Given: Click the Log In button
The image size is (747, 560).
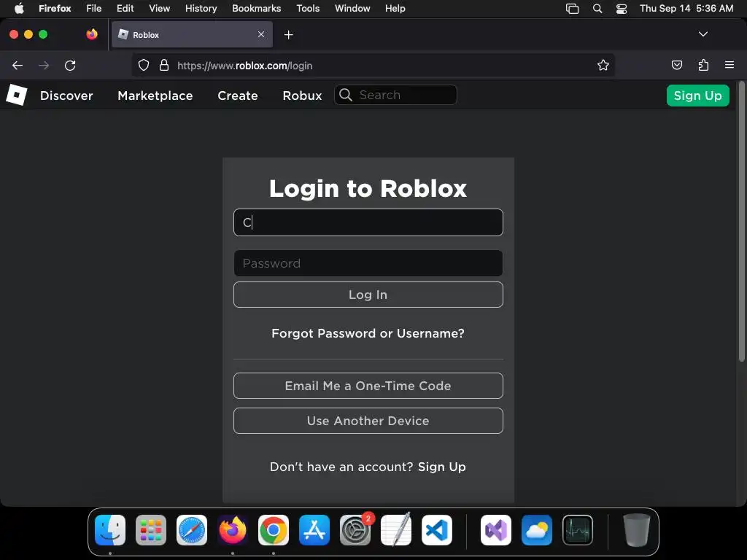Looking at the screenshot, I should [x=368, y=295].
